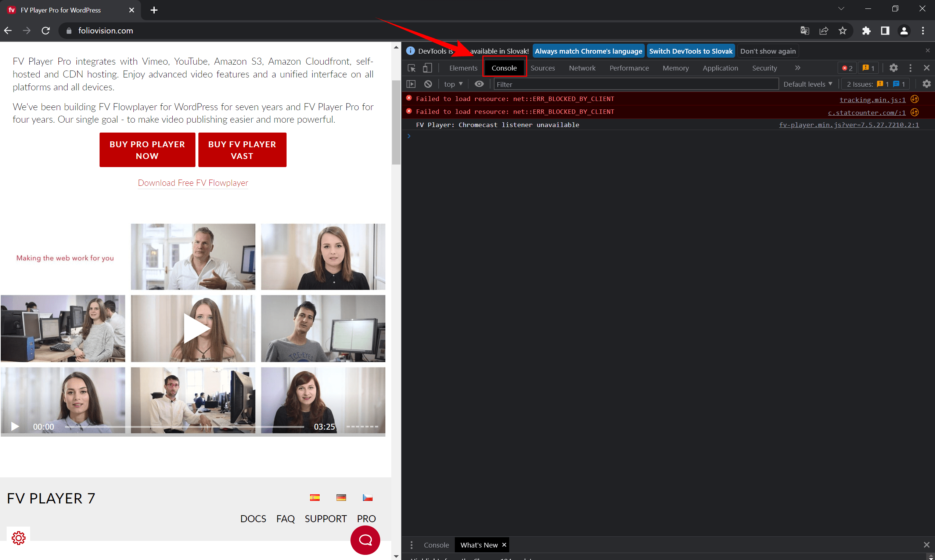Click the webpage vertical scrollbar thumb
Image resolution: width=935 pixels, height=560 pixels.
click(x=396, y=123)
